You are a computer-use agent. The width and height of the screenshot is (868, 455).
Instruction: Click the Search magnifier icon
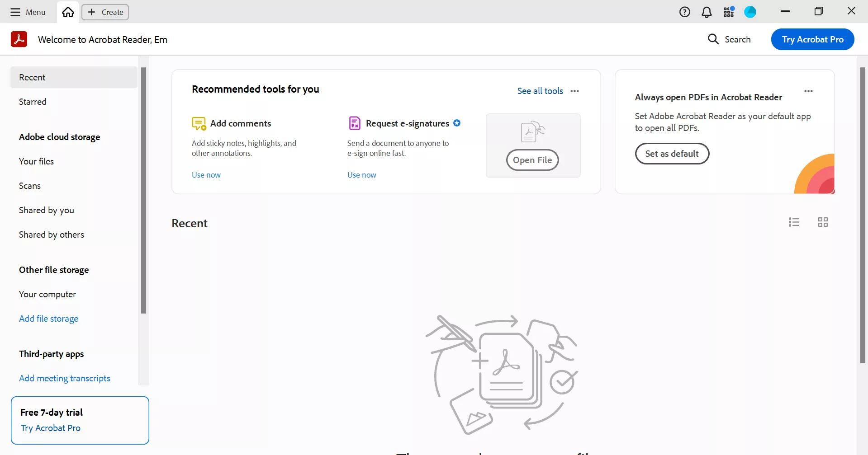tap(713, 39)
